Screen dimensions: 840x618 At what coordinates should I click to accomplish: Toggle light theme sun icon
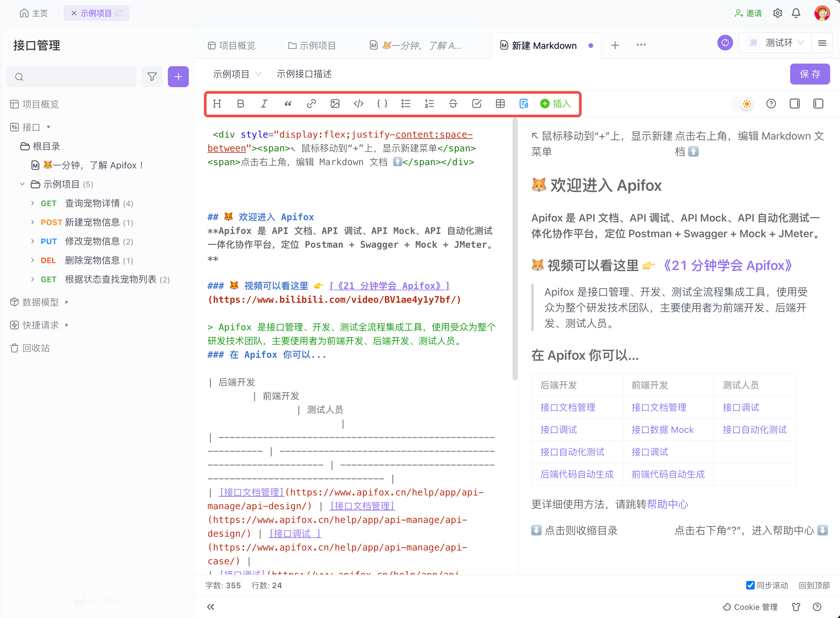(747, 104)
